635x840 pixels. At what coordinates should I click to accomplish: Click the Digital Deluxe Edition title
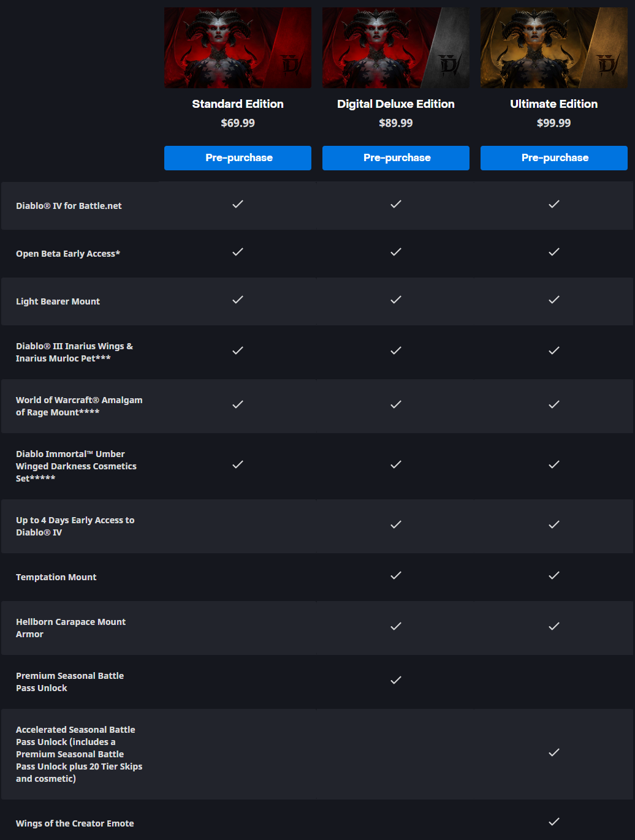click(x=396, y=104)
